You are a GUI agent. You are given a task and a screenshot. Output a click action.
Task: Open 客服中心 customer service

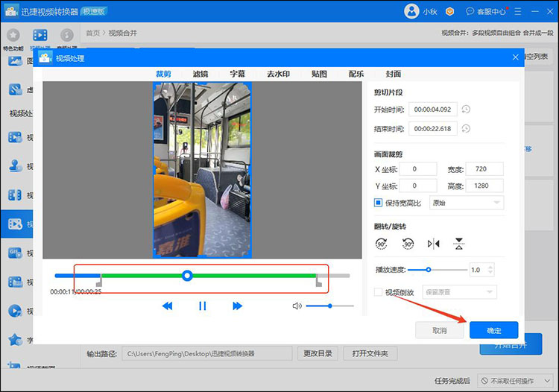(486, 11)
